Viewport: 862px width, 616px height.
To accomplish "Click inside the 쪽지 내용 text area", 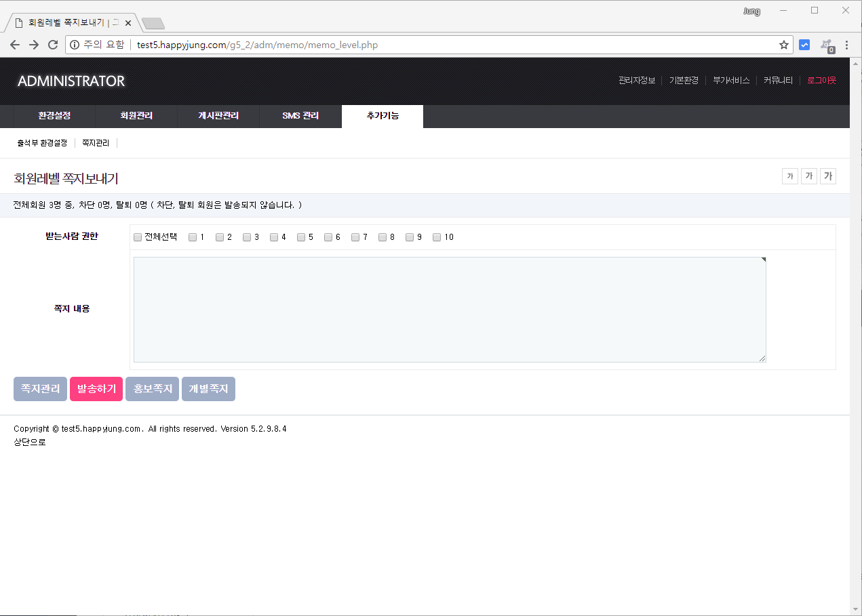I will tap(449, 310).
